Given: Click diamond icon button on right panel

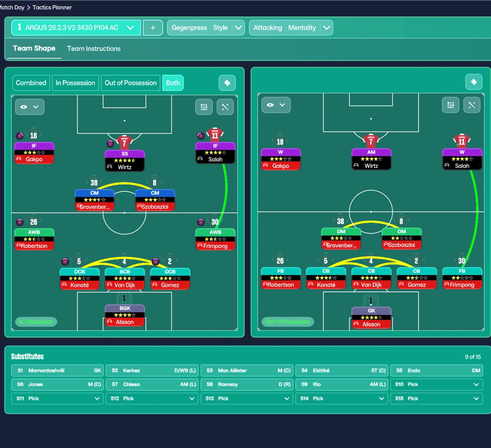Looking at the screenshot, I should (x=474, y=82).
